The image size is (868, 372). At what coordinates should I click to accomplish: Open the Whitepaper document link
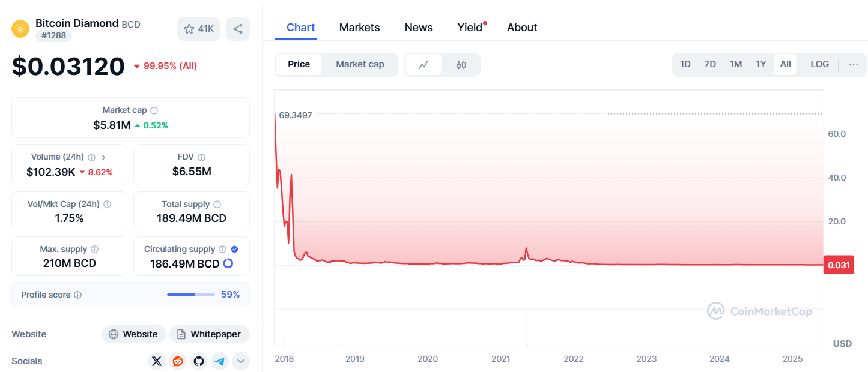click(210, 334)
